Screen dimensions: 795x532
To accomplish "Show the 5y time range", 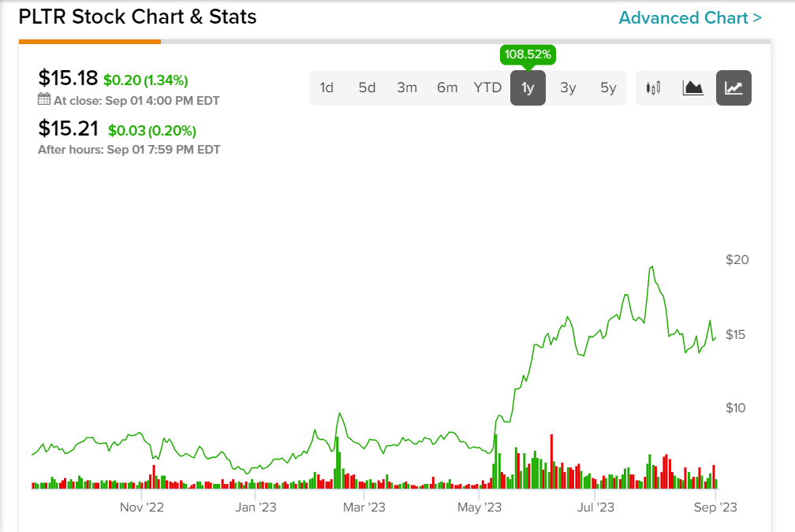I will tap(608, 88).
